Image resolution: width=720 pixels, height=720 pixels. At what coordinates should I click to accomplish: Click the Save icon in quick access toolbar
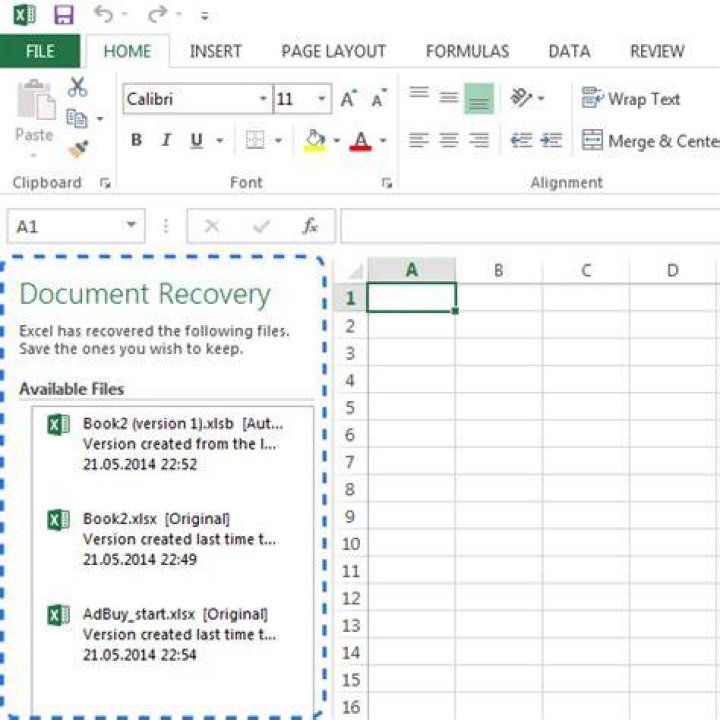(x=63, y=15)
